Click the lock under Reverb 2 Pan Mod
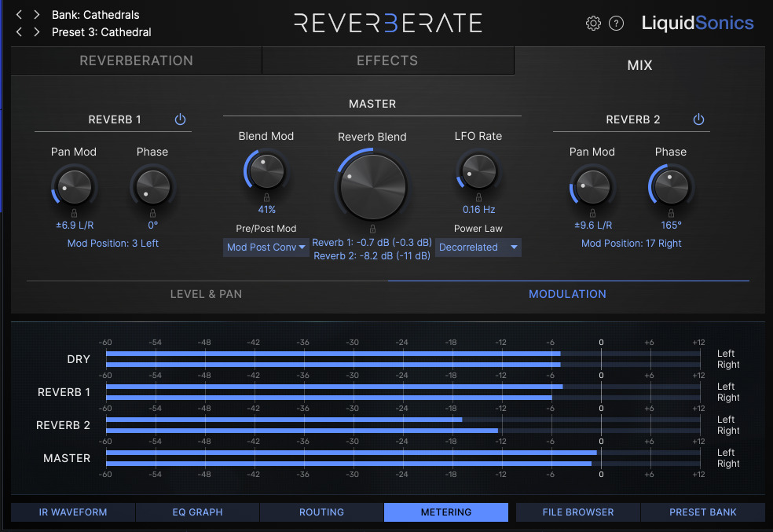The image size is (773, 532). [592, 213]
